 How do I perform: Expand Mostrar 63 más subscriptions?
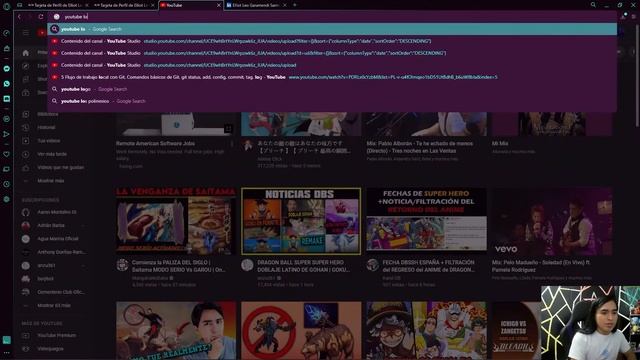(x=54, y=305)
